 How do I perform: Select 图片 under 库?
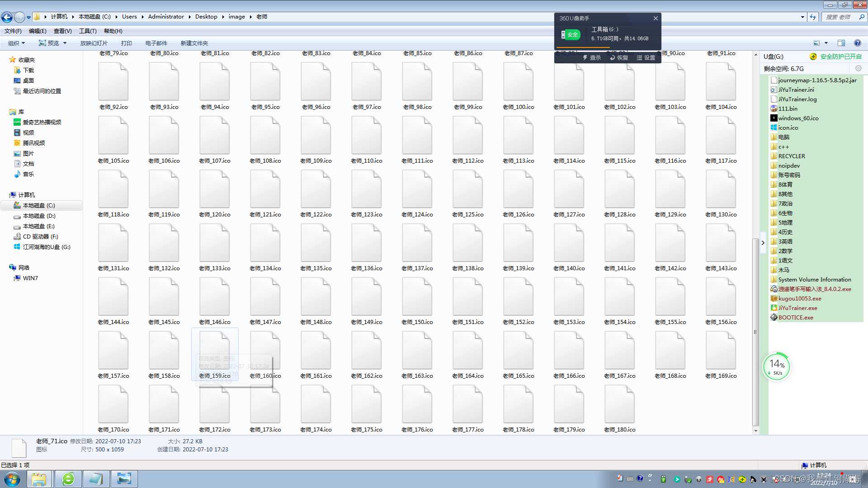click(24, 153)
